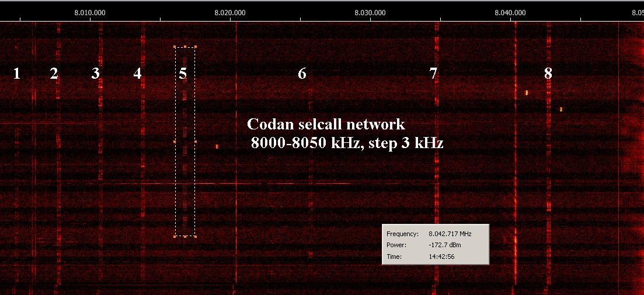Click the -172.7 dBm power reading

point(444,245)
